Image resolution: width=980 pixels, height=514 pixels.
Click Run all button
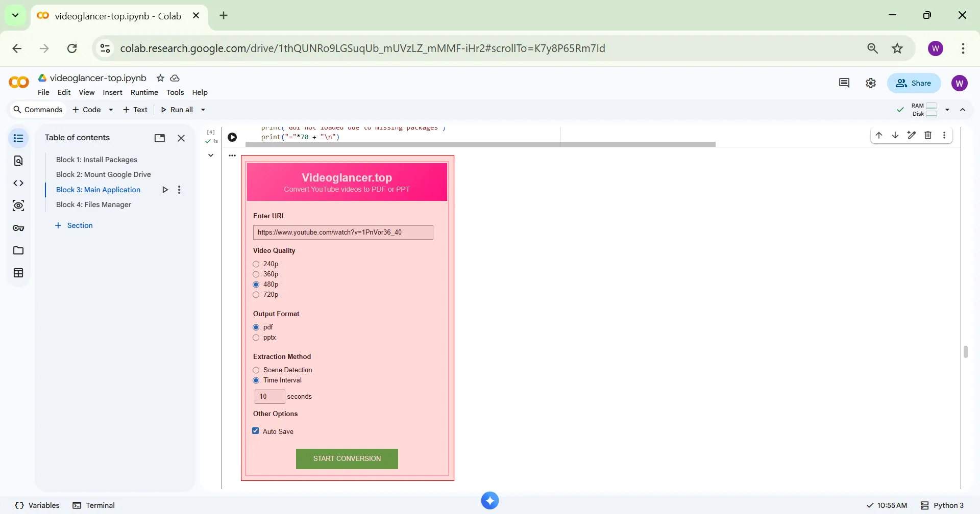click(x=177, y=110)
